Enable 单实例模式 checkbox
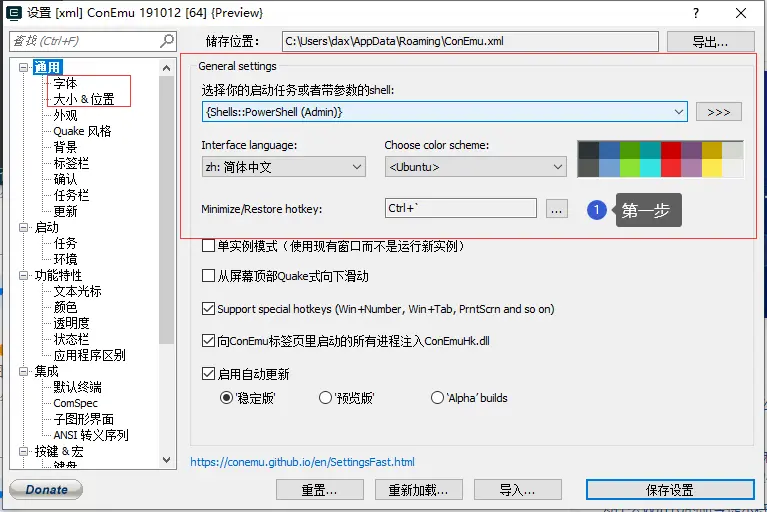This screenshot has height=512, width=767. pos(208,245)
